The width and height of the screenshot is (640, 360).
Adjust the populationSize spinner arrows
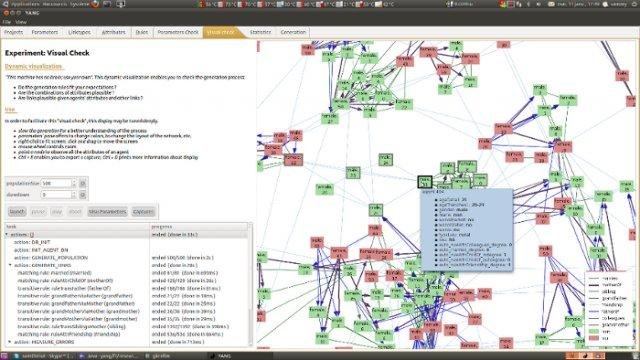click(x=74, y=183)
